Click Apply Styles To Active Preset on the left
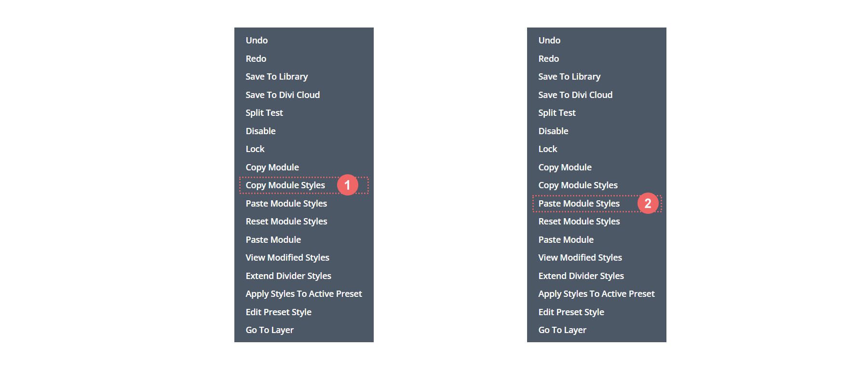Viewport: 868px width, 376px height. pos(303,293)
